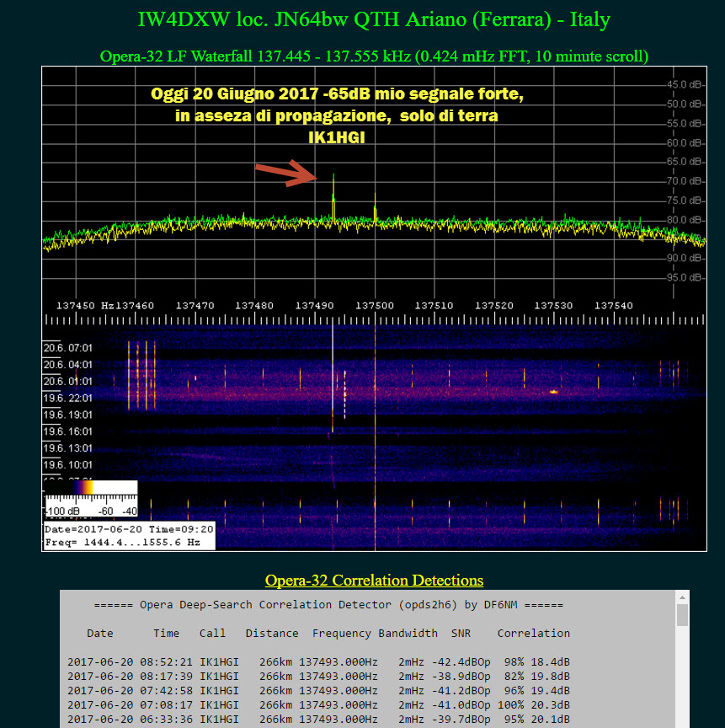Click the -65.0 dB scale label

pos(685,162)
